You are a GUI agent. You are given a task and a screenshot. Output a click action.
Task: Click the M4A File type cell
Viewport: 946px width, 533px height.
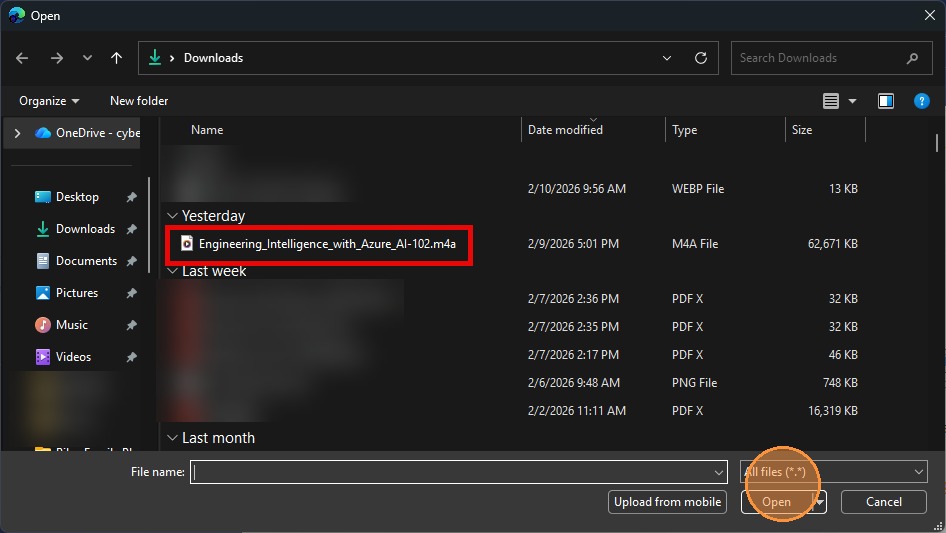pos(695,244)
